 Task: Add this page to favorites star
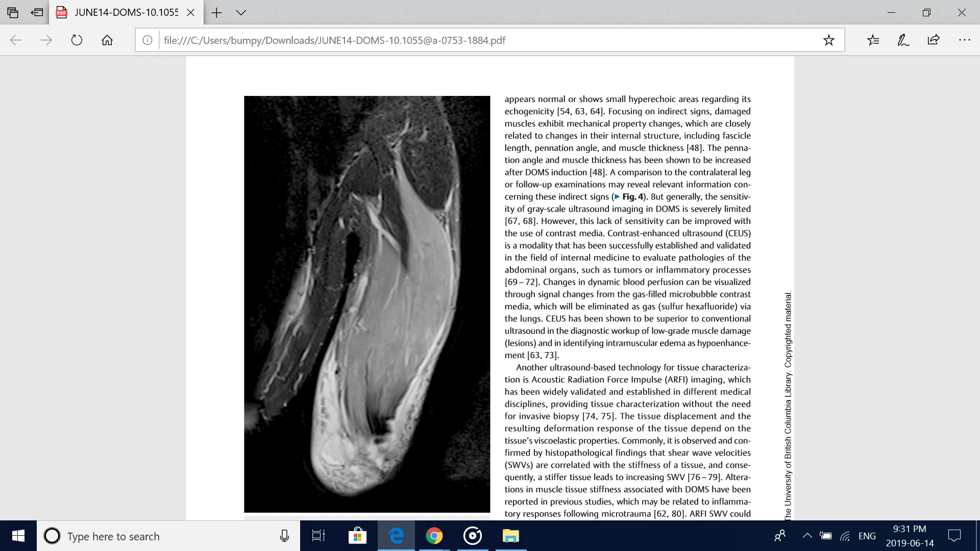(x=828, y=40)
